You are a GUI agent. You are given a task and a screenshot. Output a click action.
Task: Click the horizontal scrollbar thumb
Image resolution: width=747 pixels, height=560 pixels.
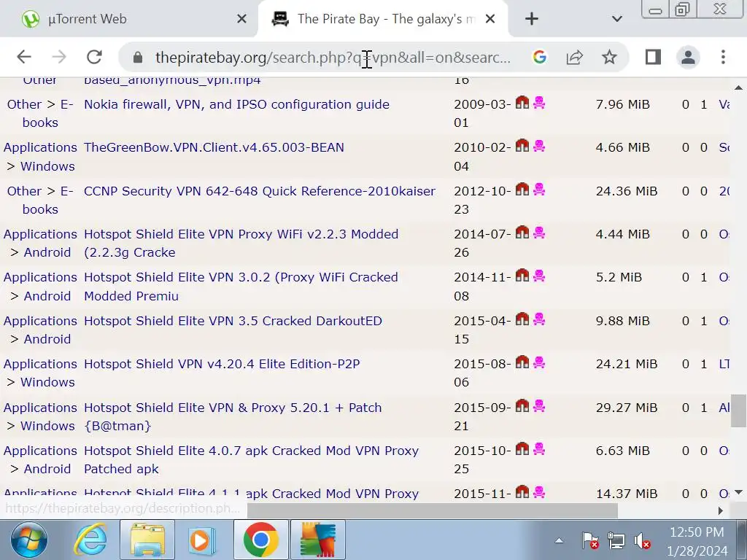(x=432, y=511)
